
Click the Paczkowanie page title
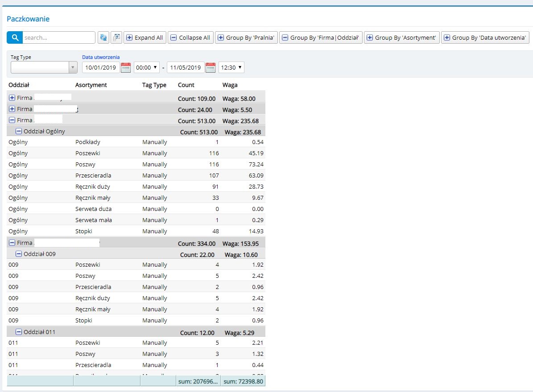[x=28, y=19]
